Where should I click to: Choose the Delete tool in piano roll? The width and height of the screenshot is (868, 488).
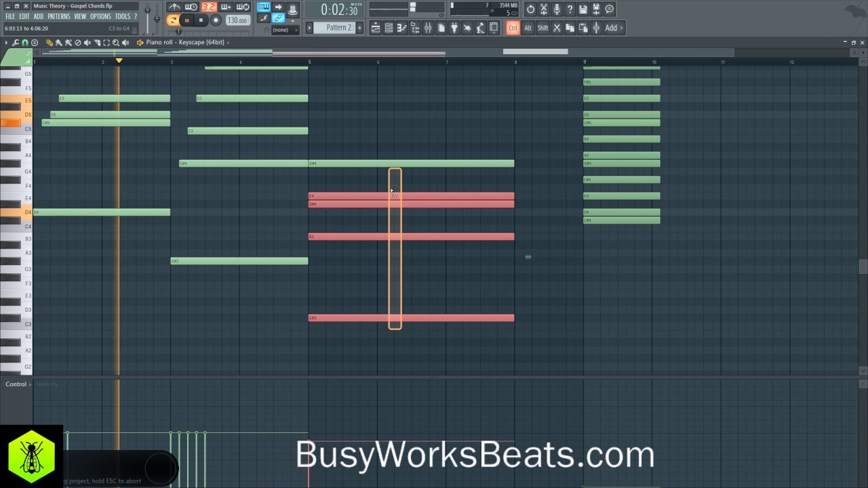pos(78,43)
